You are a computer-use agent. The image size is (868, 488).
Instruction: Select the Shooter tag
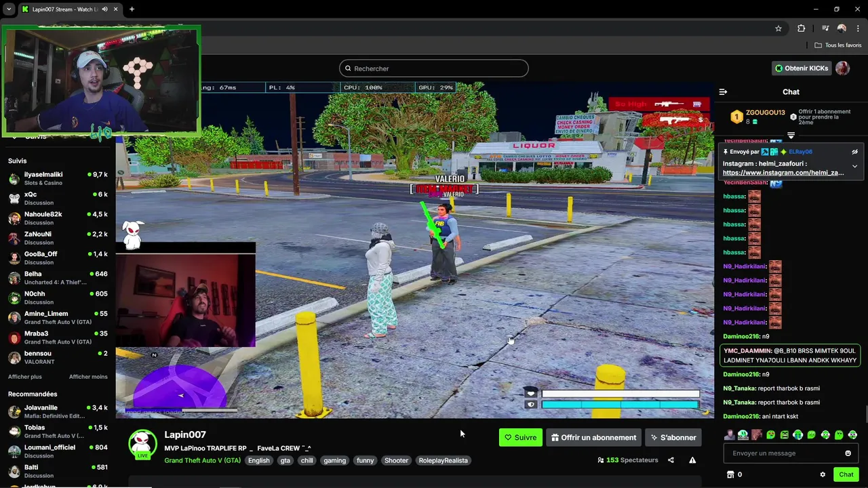(396, 460)
